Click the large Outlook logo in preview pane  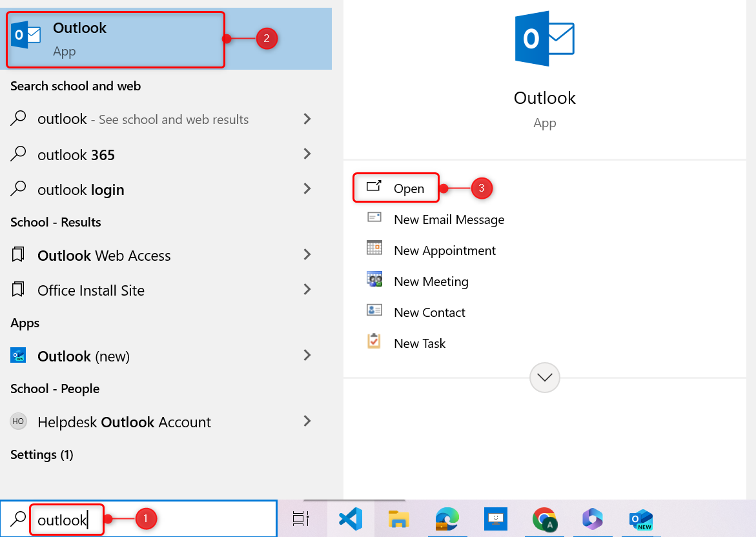point(544,39)
